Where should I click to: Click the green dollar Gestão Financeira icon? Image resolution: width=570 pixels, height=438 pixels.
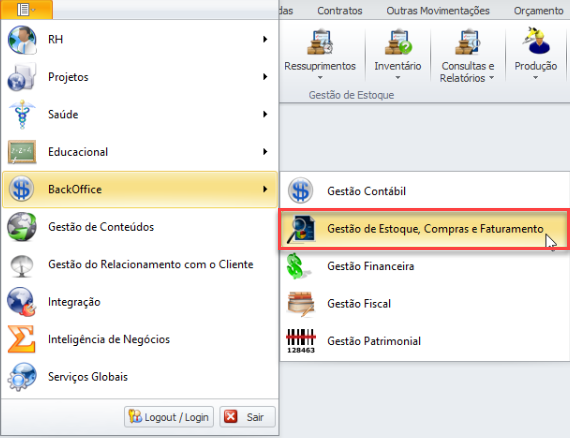298,266
